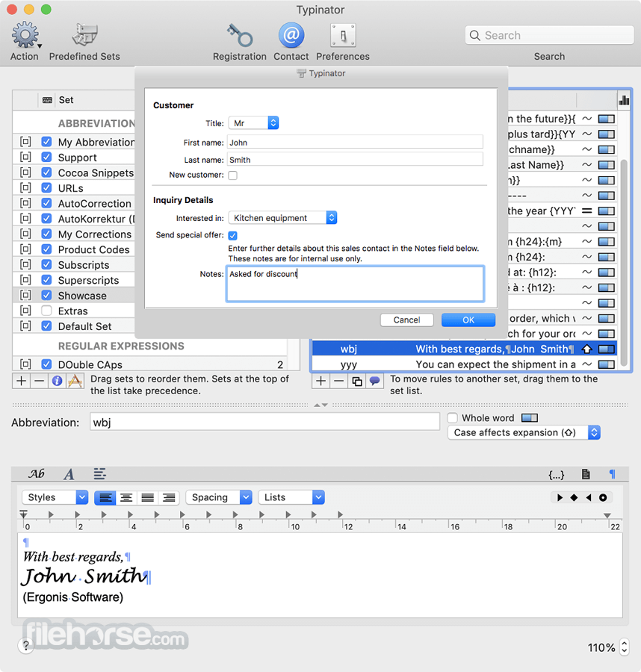Viewport: 641px width, 672px height.
Task: Align text left
Action: 105,497
